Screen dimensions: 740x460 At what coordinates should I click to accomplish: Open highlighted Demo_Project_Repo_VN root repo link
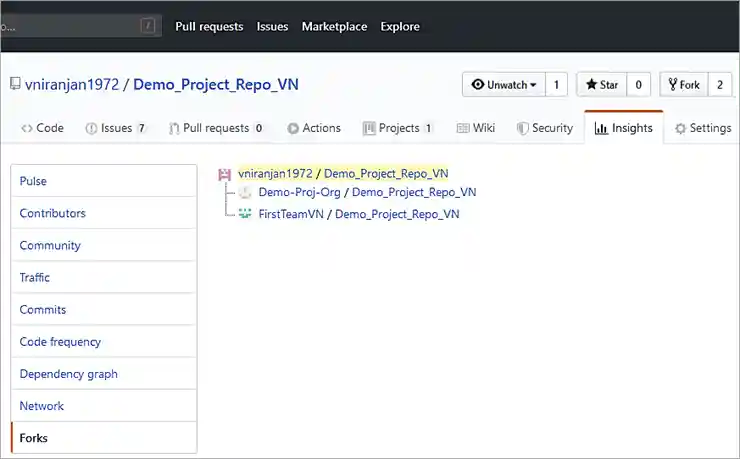click(x=386, y=174)
